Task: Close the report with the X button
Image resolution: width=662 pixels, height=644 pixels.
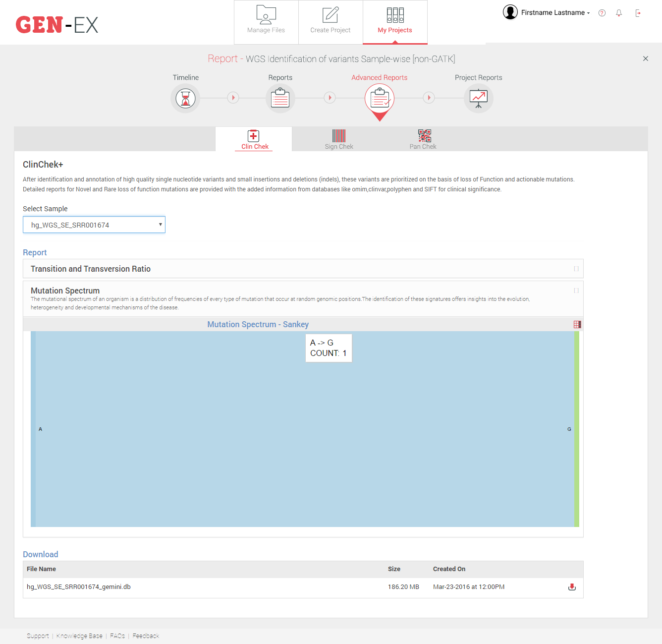Action: 646,59
